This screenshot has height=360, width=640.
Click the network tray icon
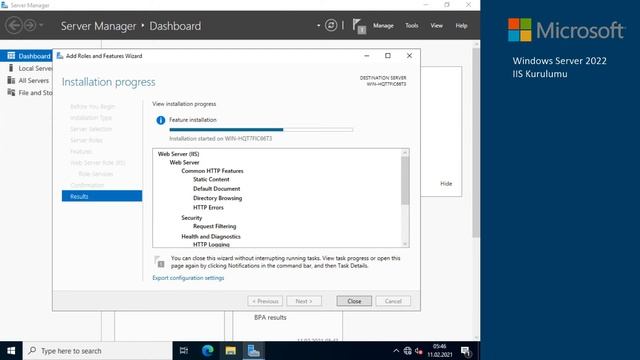407,351
